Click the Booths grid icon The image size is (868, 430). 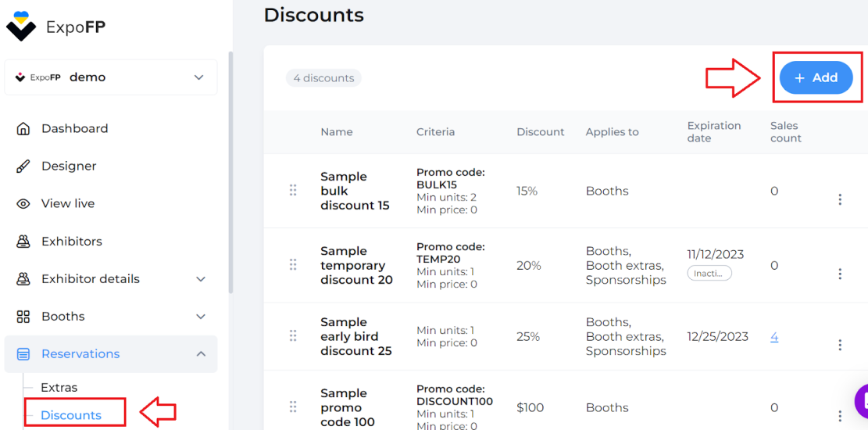23,317
